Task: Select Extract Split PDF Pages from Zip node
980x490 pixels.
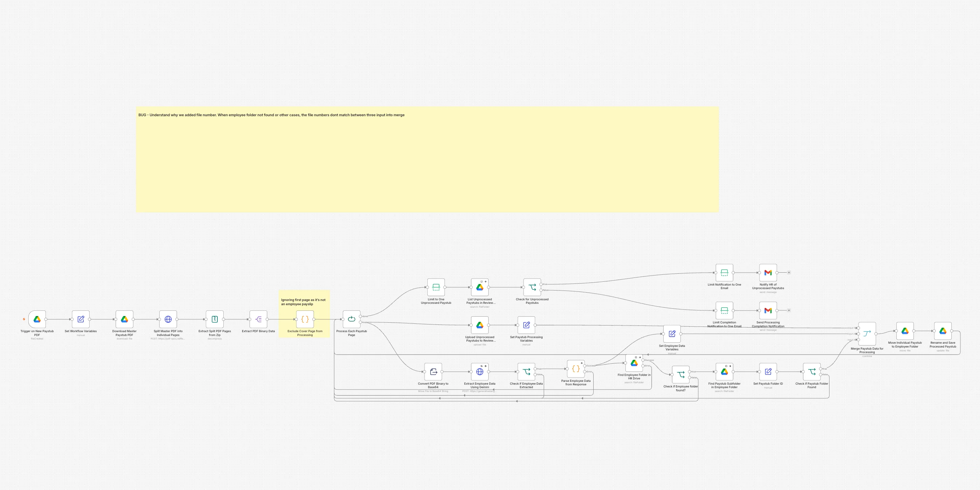Action: [x=215, y=319]
